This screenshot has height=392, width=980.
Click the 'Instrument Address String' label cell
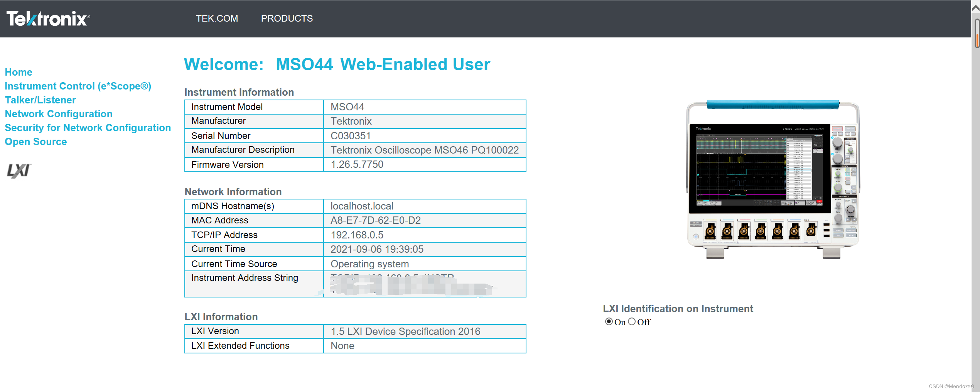coord(254,284)
